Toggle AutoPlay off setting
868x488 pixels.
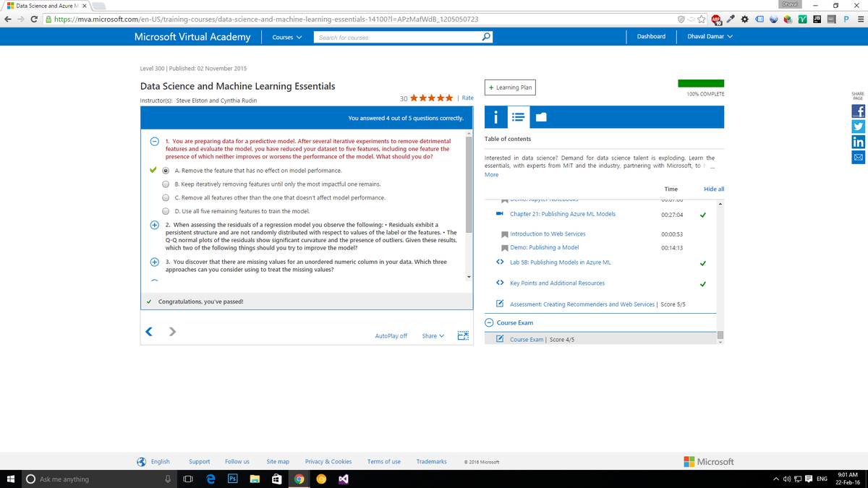pos(391,335)
